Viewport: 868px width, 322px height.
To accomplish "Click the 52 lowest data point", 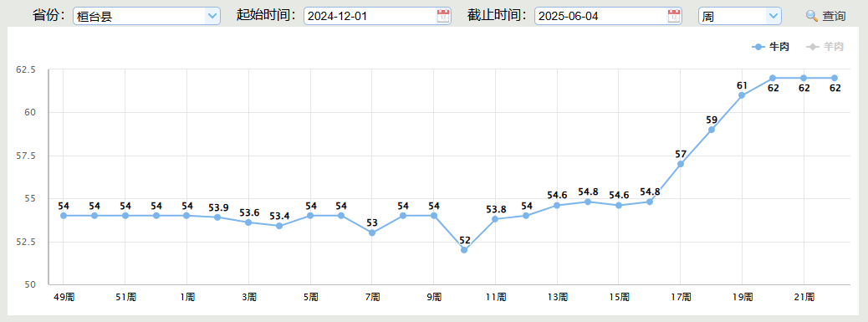I will (464, 250).
